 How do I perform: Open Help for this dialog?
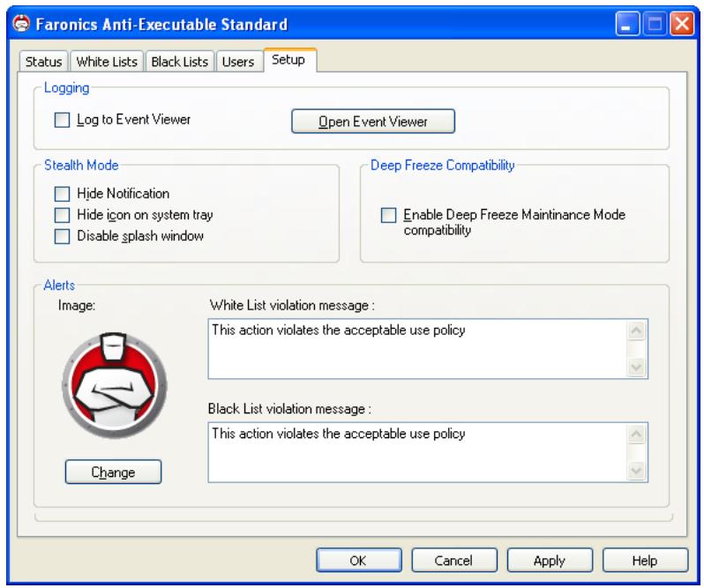(645, 561)
